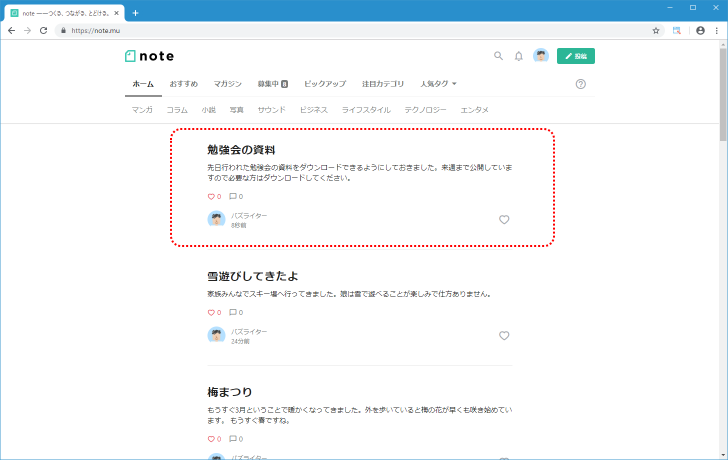Click the browser extension icon
The height and width of the screenshot is (460, 728).
click(x=677, y=31)
